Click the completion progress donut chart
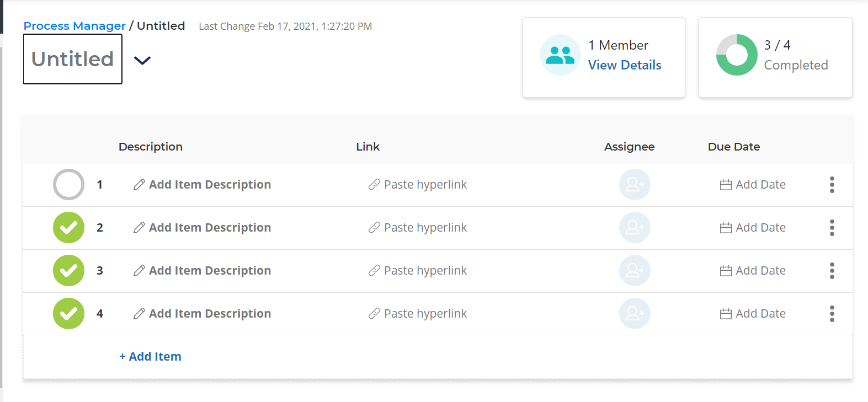 point(736,55)
